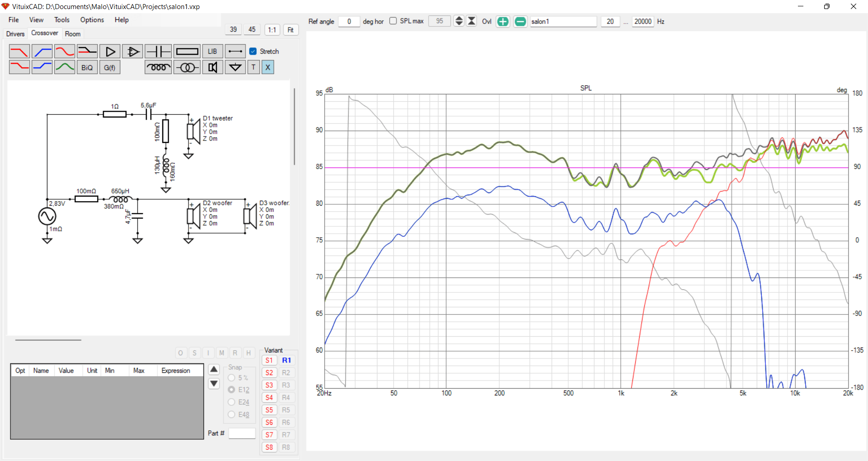The image size is (868, 461).
Task: Click the 20000 Hz upper frequency field
Action: pyautogui.click(x=643, y=21)
